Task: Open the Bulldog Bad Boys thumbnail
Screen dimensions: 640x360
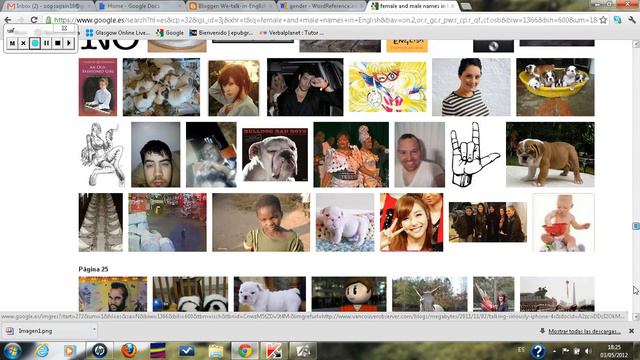Action: [275, 155]
